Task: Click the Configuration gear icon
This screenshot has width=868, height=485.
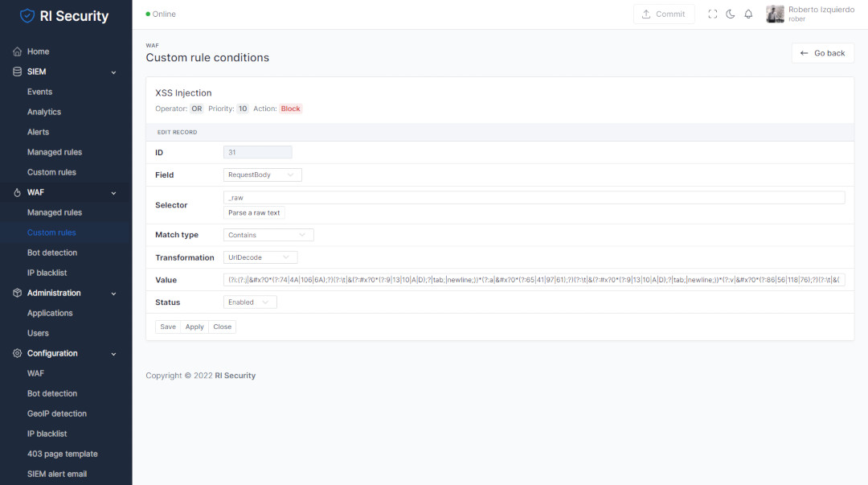Action: [x=17, y=353]
